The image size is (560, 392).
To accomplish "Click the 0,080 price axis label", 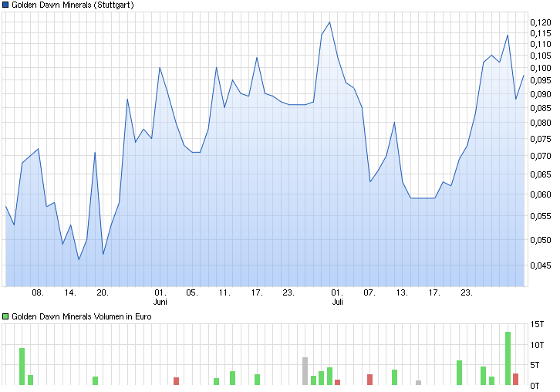I will (541, 123).
